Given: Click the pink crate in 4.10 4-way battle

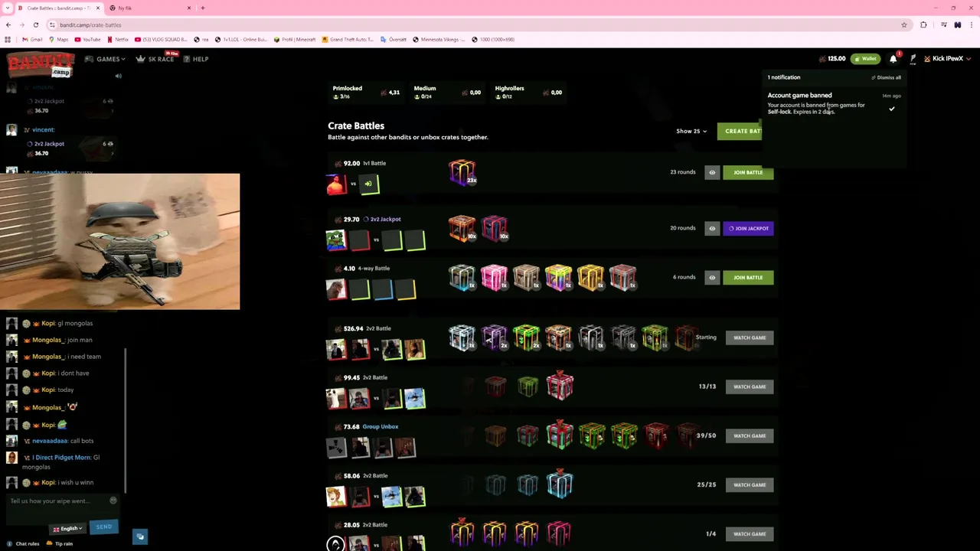Looking at the screenshot, I should pos(494,277).
